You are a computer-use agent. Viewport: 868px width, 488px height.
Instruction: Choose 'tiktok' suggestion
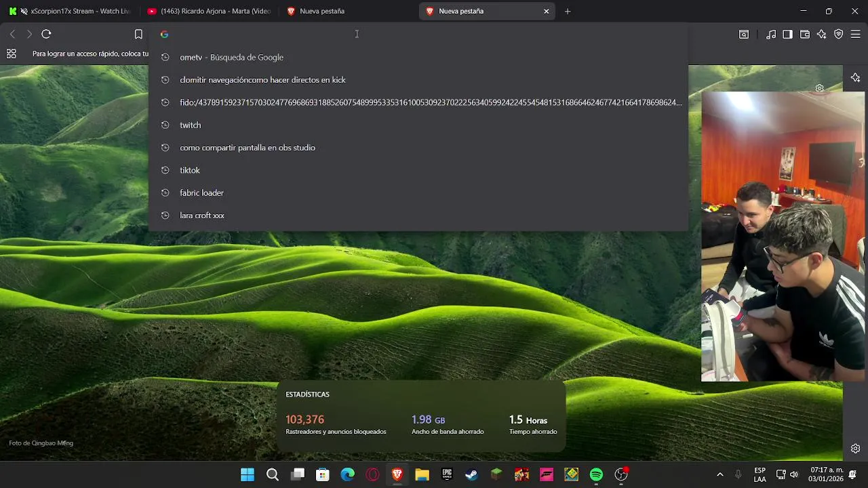click(x=418, y=170)
